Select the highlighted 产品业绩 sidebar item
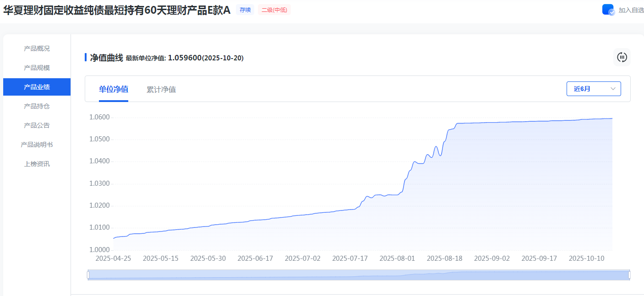The image size is (644, 296). coord(37,87)
